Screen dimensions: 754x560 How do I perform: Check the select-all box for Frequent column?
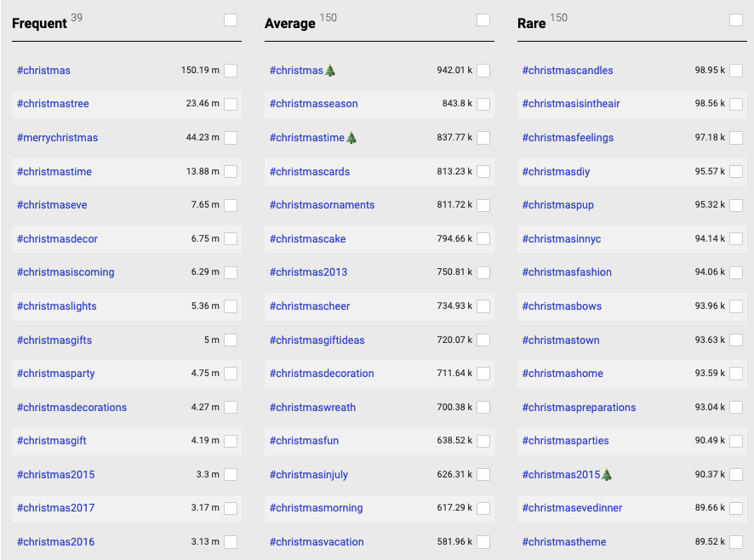pyautogui.click(x=231, y=20)
